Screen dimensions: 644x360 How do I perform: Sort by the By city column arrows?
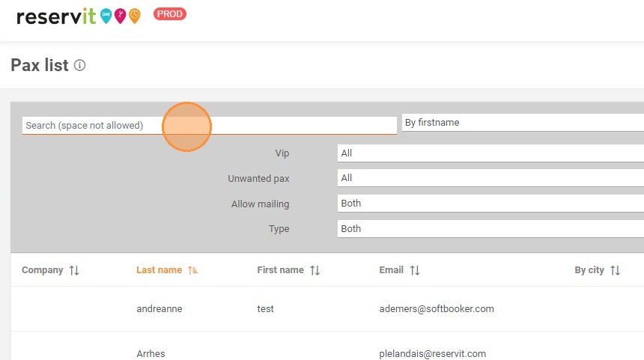click(x=615, y=270)
